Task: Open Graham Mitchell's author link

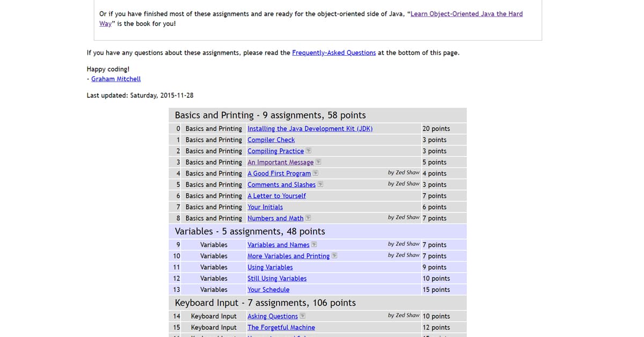Action: [x=116, y=79]
